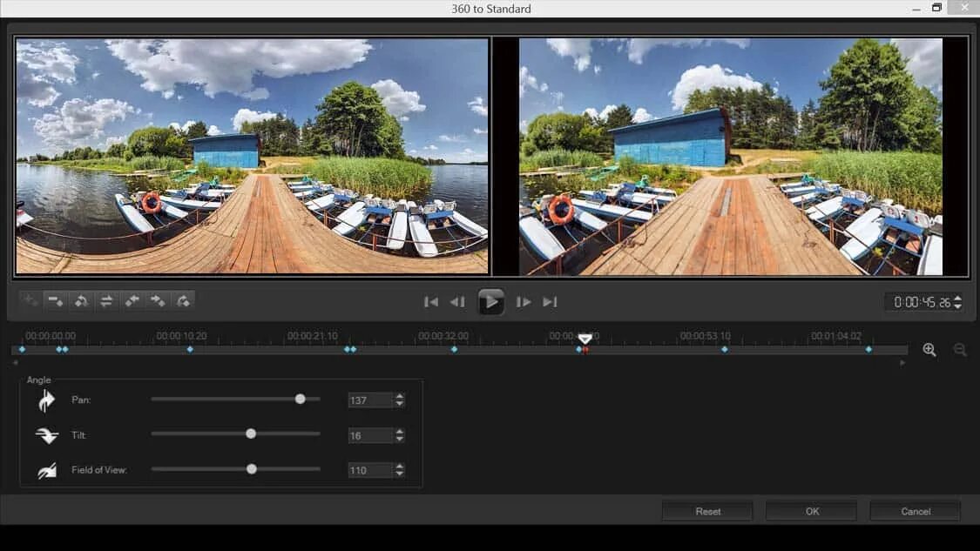Select the keyframe near 00:00:10.20
980x551 pixels.
190,350
